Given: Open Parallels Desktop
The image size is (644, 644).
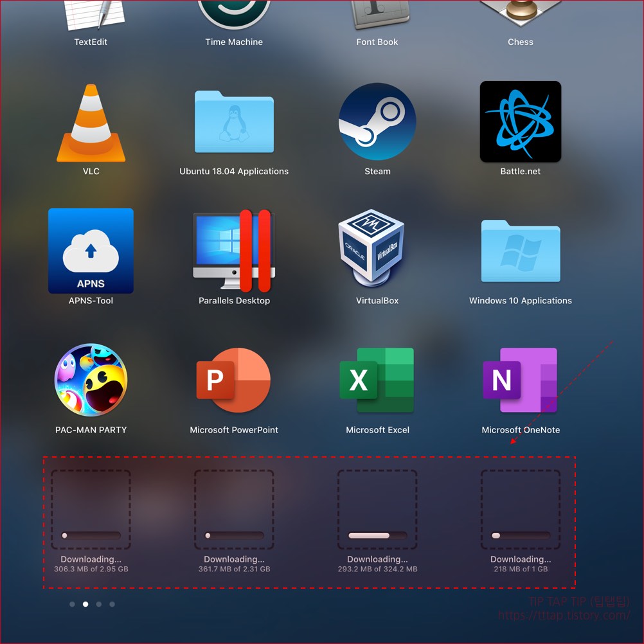Looking at the screenshot, I should 234,250.
